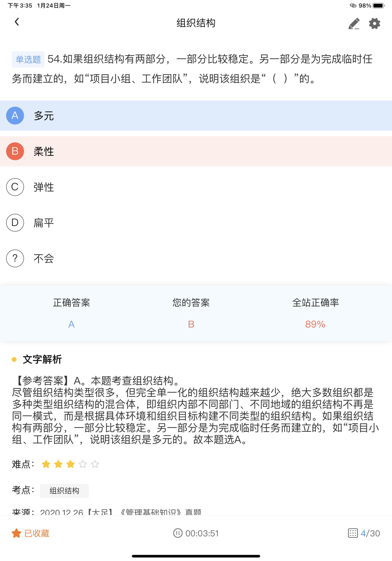This screenshot has height=561, width=392.
Task: Select option D 扁平
Action: point(196,223)
